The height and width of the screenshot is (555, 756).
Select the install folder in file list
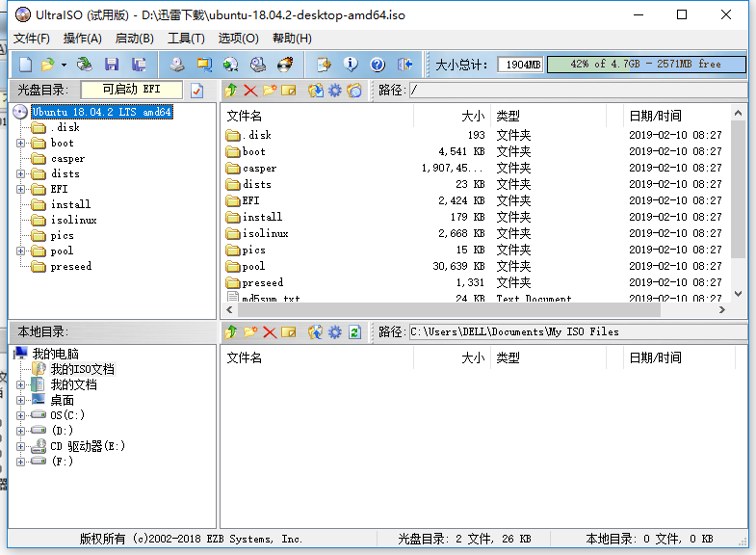click(262, 217)
